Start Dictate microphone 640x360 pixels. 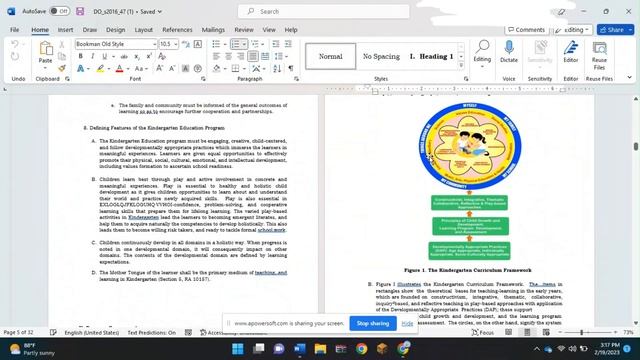(x=509, y=52)
